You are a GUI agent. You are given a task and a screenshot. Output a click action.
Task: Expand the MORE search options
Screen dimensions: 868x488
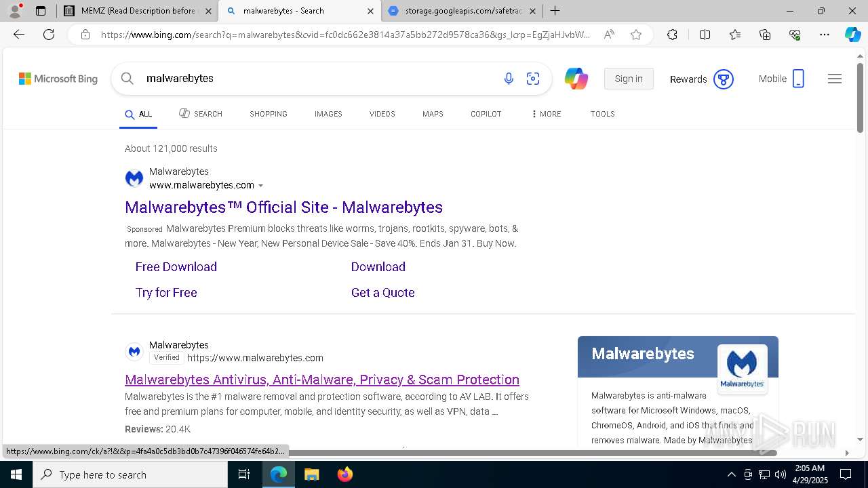coord(547,114)
